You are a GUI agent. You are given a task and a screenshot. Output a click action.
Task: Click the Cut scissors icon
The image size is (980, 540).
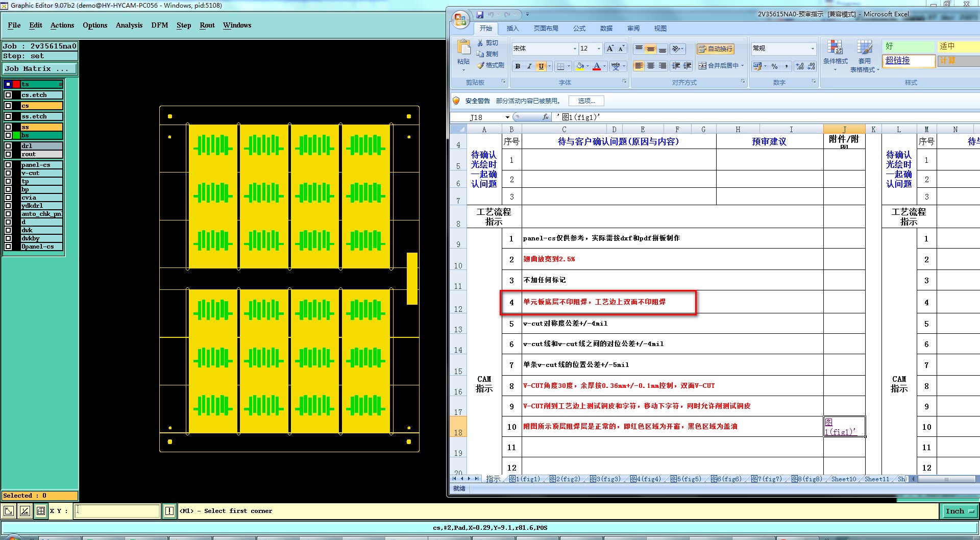tap(480, 43)
